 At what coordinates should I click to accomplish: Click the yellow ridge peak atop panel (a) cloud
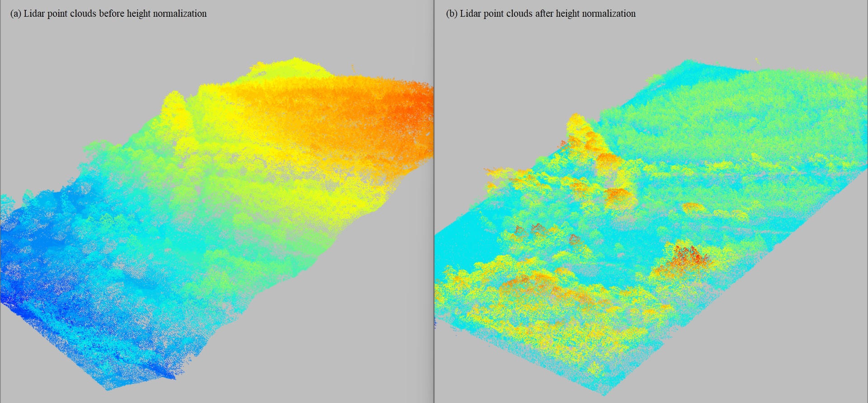click(295, 63)
